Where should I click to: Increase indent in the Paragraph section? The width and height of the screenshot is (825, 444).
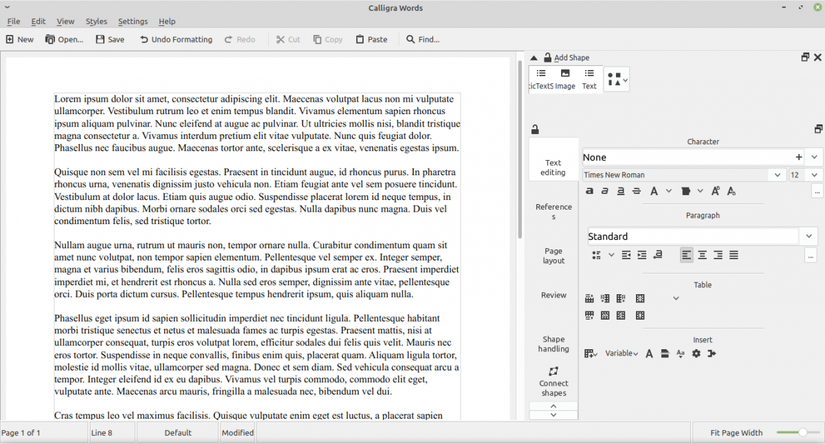pyautogui.click(x=642, y=255)
